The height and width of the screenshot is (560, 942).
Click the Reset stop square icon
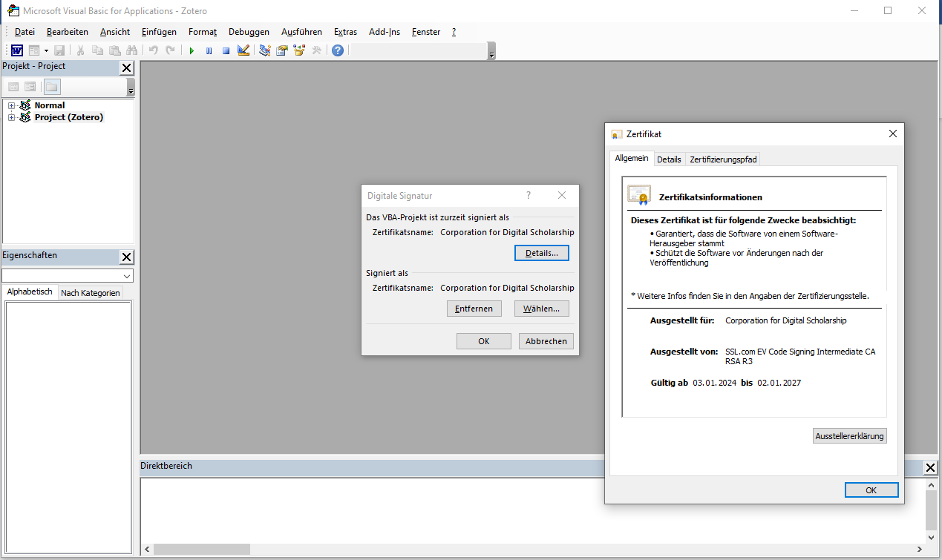[226, 50]
